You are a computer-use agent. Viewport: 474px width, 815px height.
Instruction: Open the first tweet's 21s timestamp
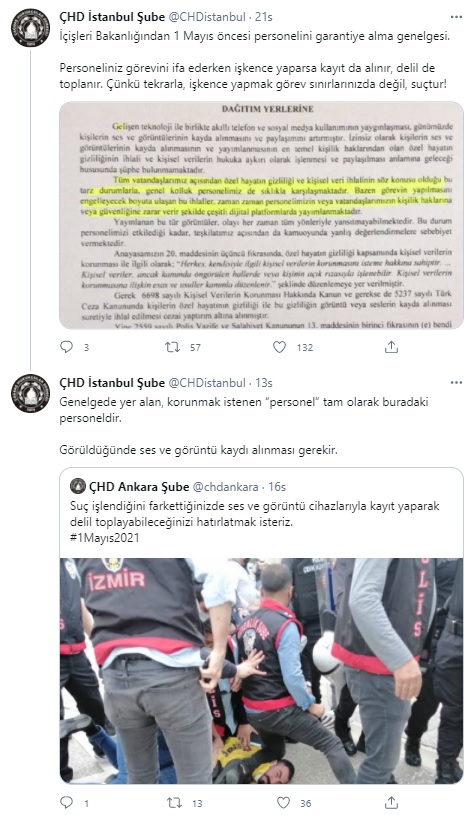(264, 17)
